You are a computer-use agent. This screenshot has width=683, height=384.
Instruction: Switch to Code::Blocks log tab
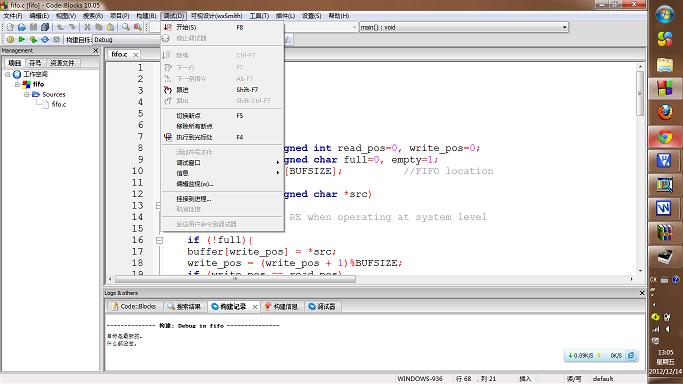[134, 307]
